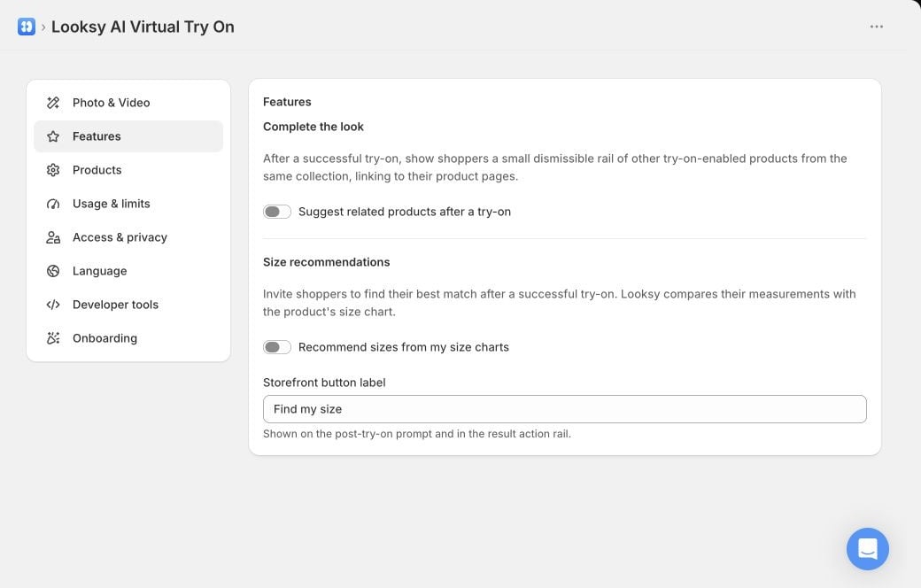Click the Complete the look heading
Image resolution: width=921 pixels, height=588 pixels.
[x=313, y=127]
